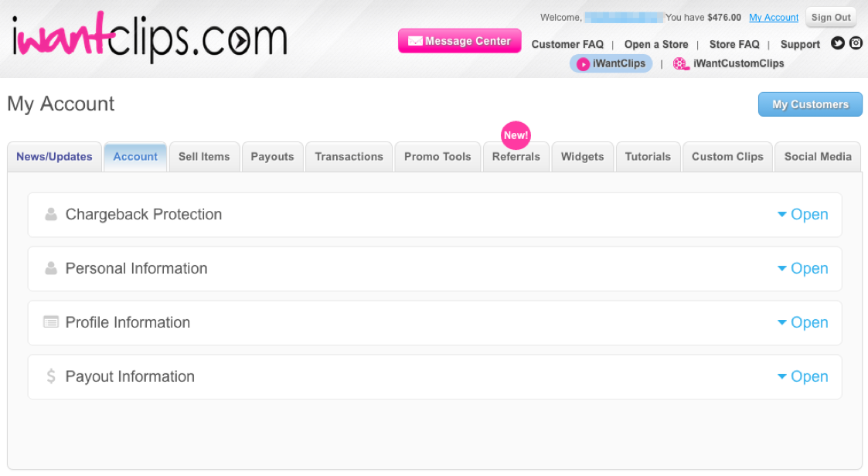Click the envelope icon in Message Center
The width and height of the screenshot is (868, 476).
click(x=415, y=41)
